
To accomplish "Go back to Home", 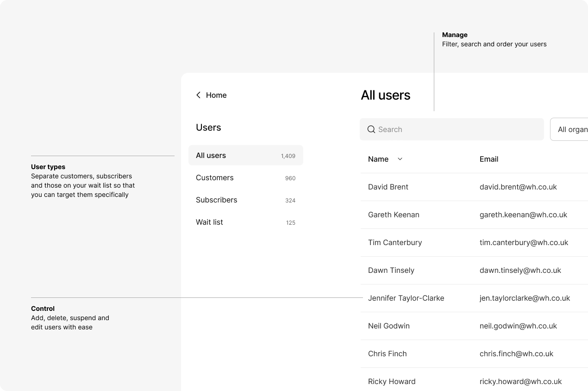I will (x=216, y=95).
